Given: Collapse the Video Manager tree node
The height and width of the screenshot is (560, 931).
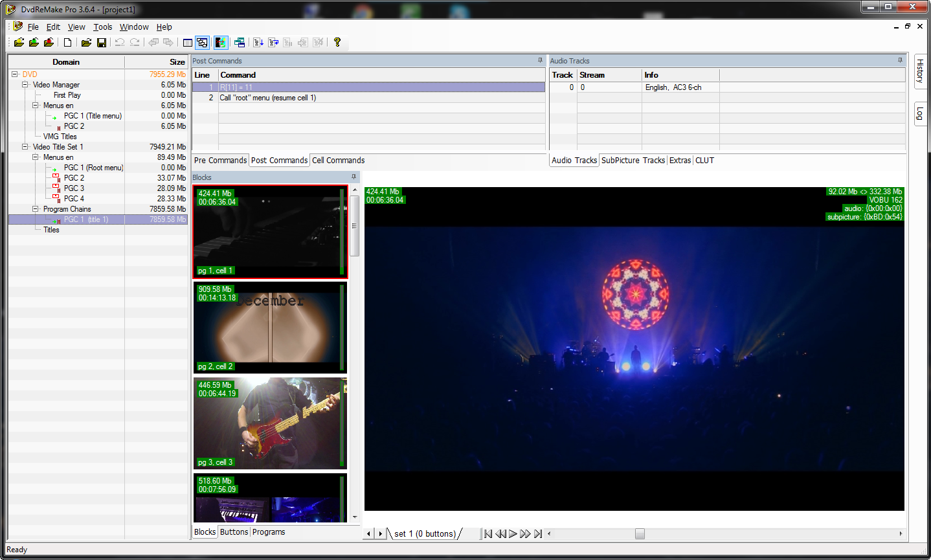Looking at the screenshot, I should point(25,85).
